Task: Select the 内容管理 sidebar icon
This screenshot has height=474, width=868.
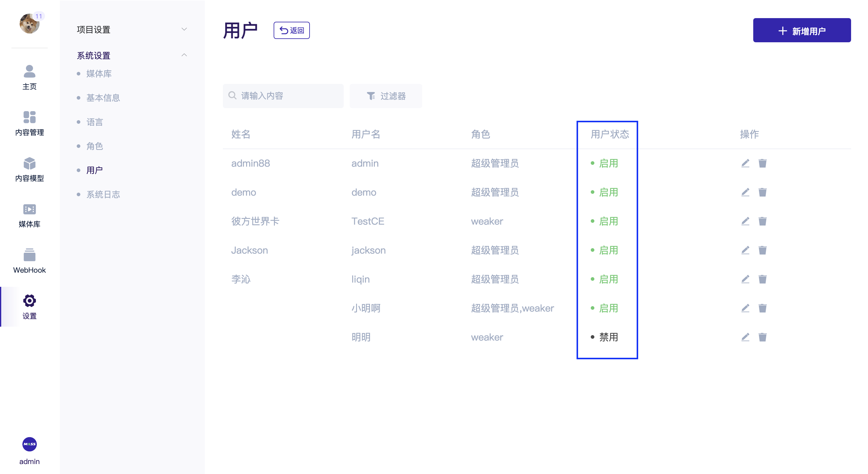Action: tap(29, 117)
